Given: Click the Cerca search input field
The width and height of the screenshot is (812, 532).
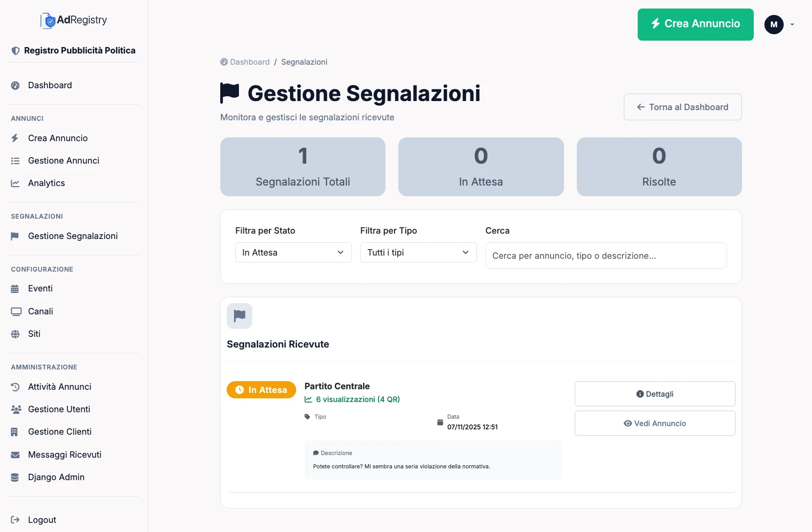Looking at the screenshot, I should (606, 256).
